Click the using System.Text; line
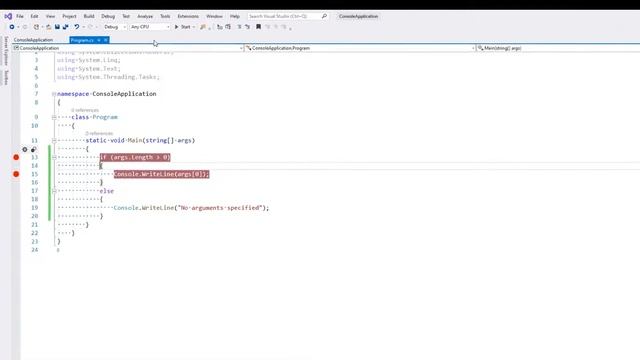The height and width of the screenshot is (360, 640). 89,69
